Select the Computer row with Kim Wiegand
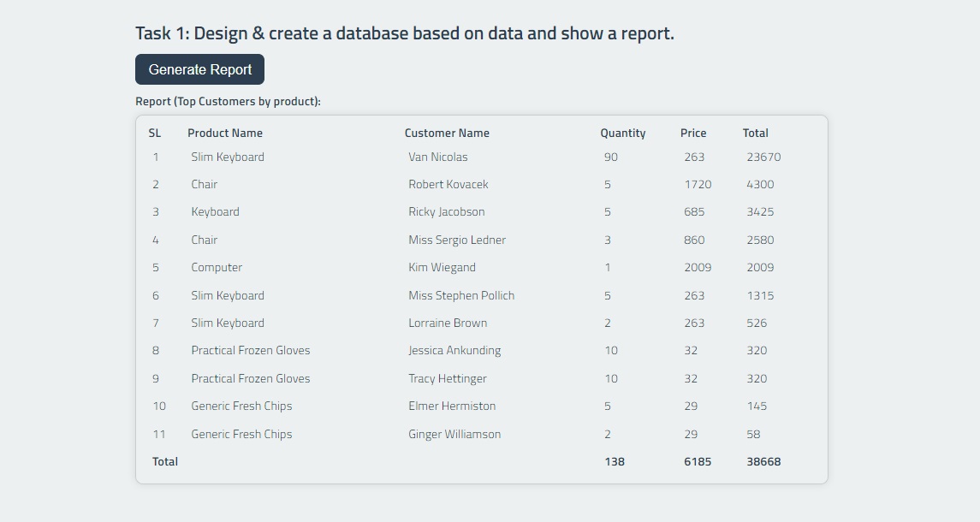The image size is (980, 522). pyautogui.click(x=217, y=267)
